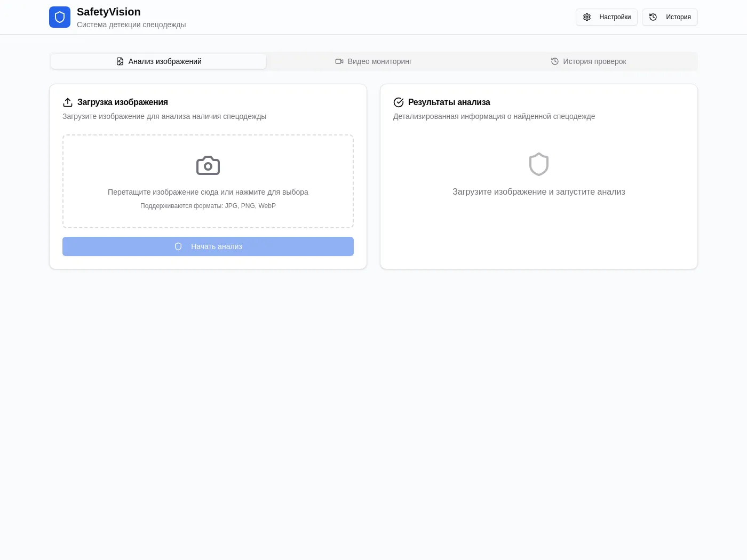Switch to the Видео мониторинг tab
The width and height of the screenshot is (747, 560).
373,61
